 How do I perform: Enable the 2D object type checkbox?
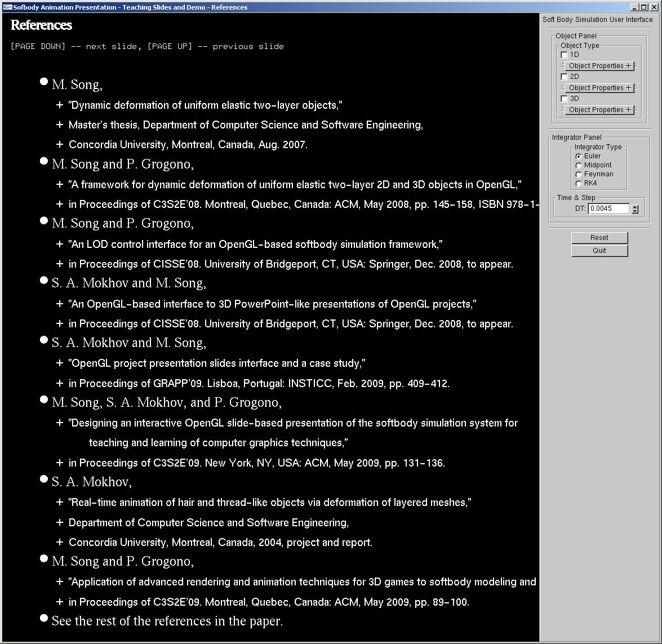[564, 77]
